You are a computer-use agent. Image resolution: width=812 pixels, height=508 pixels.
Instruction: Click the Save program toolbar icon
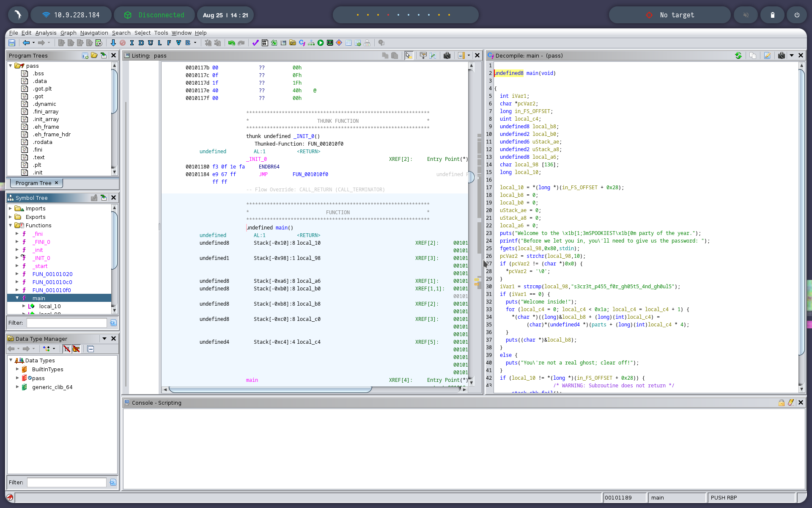pos(12,43)
